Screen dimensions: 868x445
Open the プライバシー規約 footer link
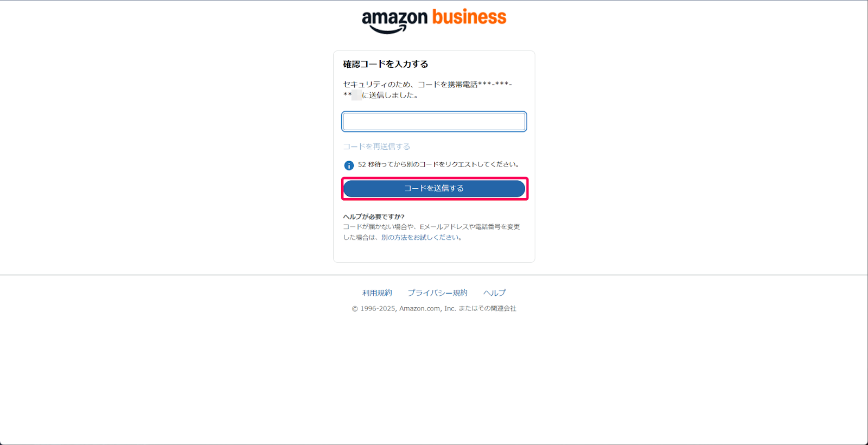point(437,293)
